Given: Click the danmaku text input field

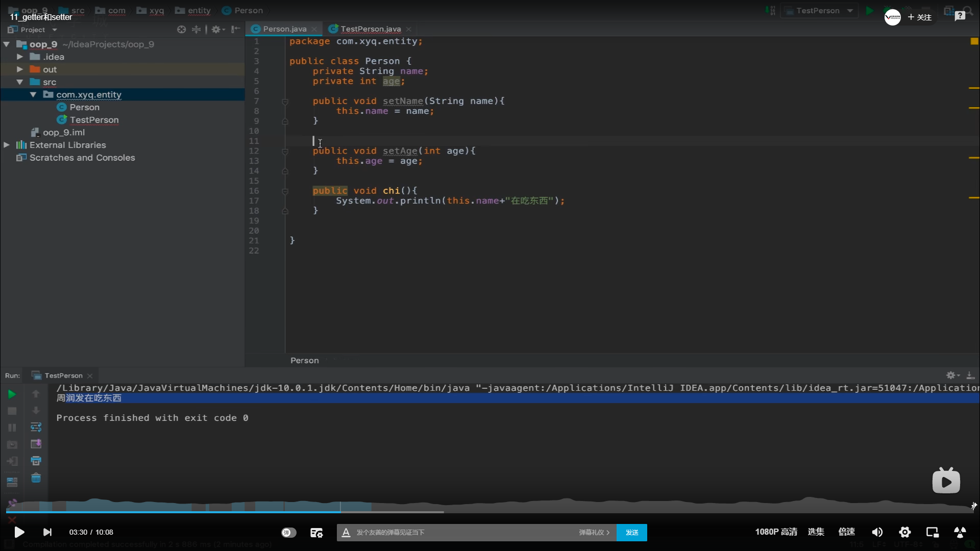Looking at the screenshot, I should point(459,532).
